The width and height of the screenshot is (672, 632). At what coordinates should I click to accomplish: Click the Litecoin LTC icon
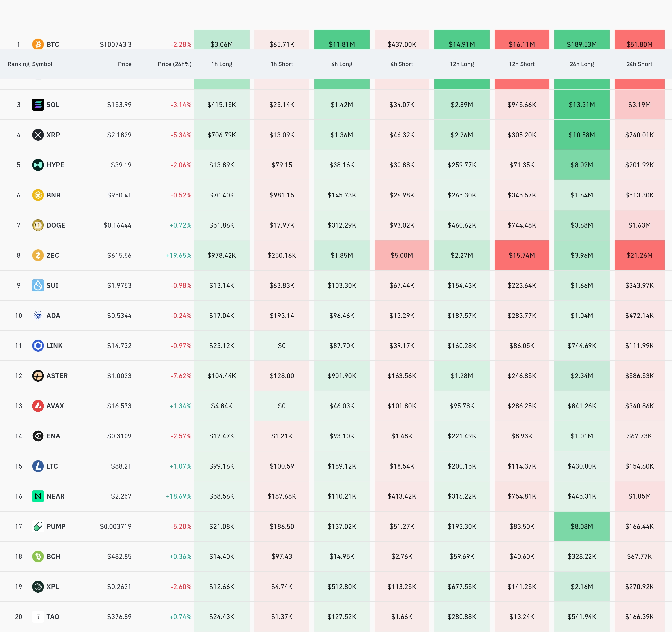[38, 466]
